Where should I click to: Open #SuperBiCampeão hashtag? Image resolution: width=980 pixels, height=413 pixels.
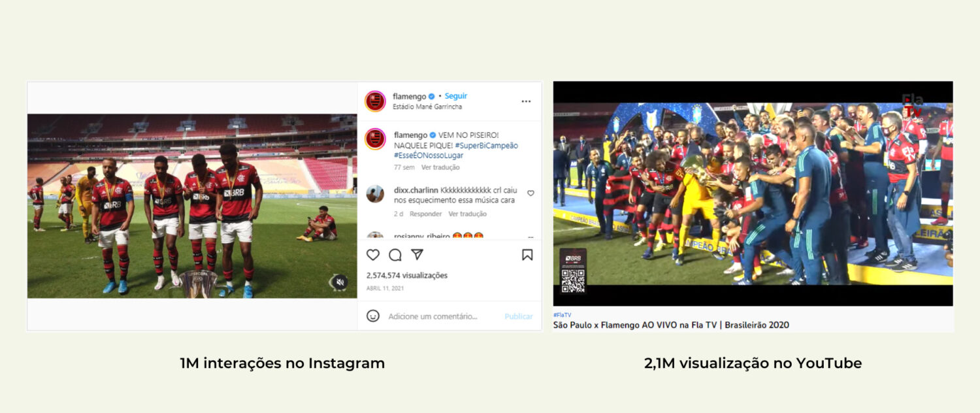(x=486, y=146)
